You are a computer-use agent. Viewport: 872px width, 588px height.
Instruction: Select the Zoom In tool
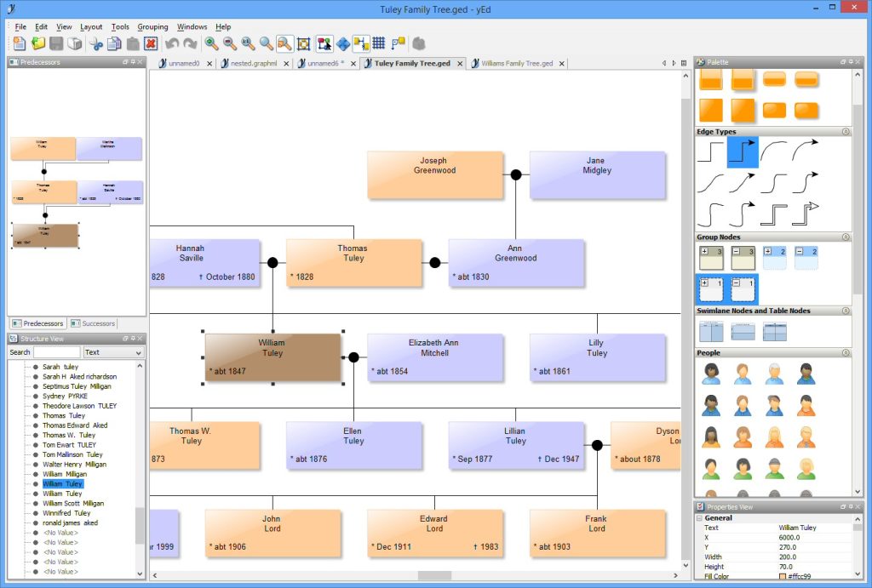[x=210, y=43]
